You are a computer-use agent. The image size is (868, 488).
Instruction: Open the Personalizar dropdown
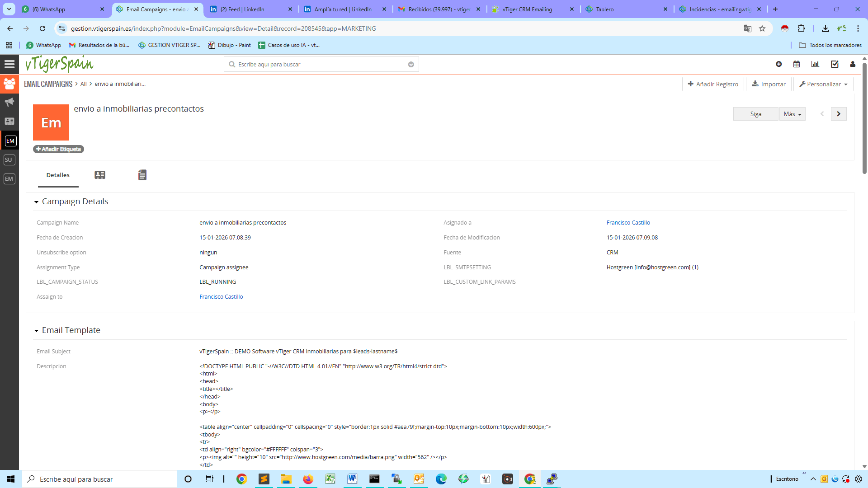pos(823,84)
